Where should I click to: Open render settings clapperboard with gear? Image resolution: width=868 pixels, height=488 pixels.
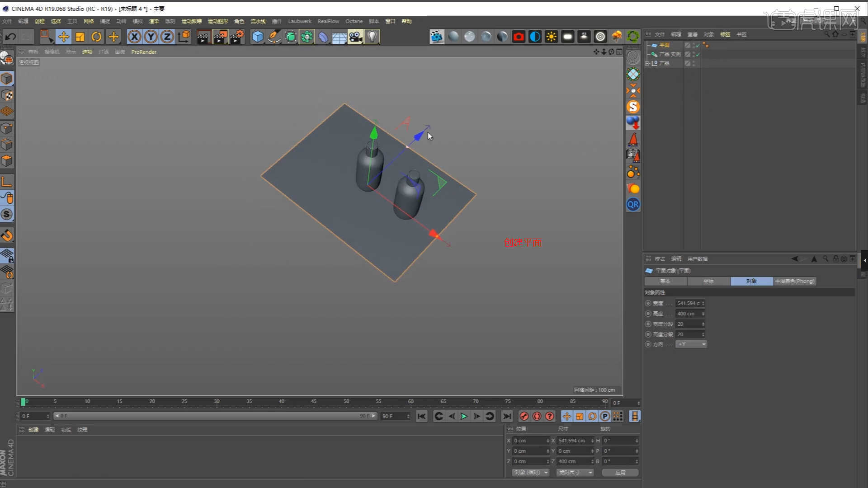(237, 37)
